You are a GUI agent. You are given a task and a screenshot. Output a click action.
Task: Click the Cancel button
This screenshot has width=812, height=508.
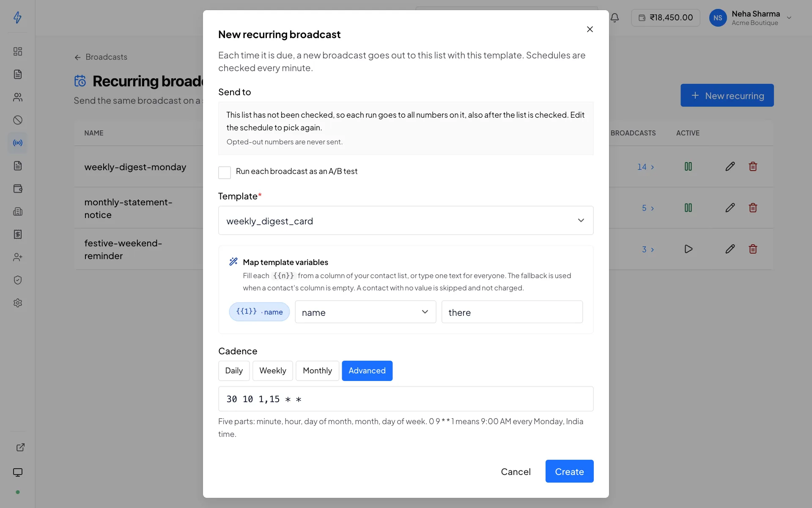pos(516,472)
